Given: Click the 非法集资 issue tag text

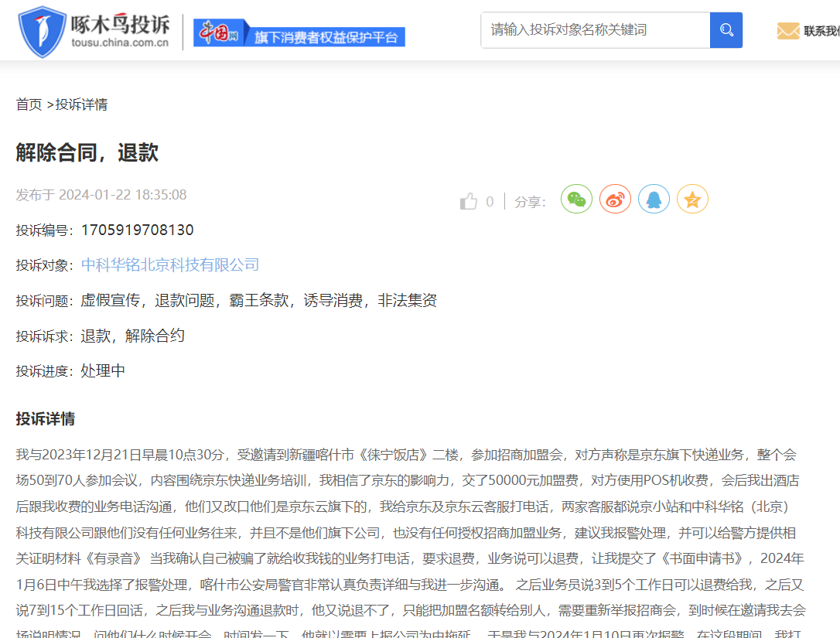Looking at the screenshot, I should coord(407,301).
